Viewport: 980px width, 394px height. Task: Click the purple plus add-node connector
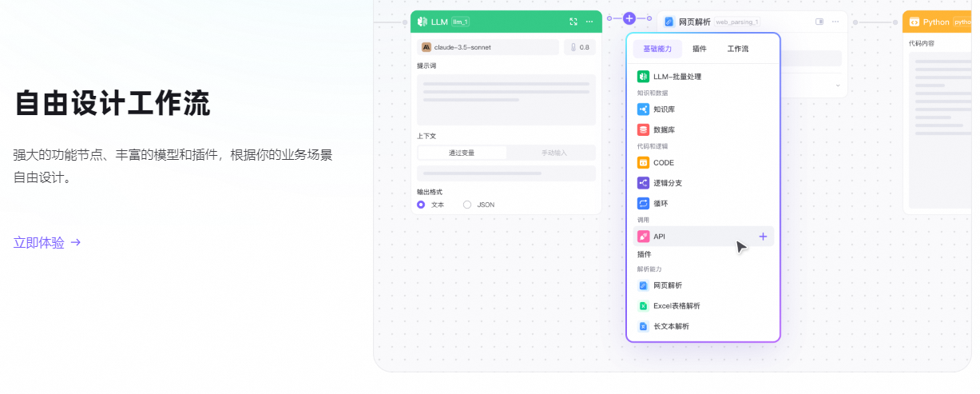[629, 18]
